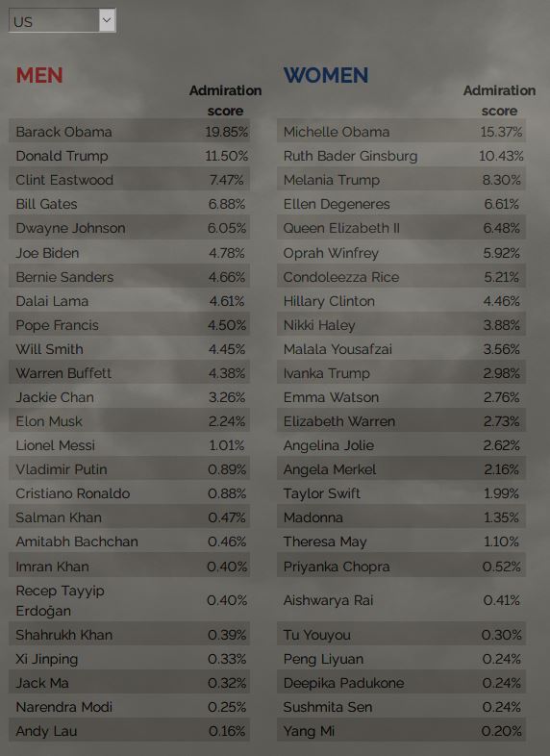Select the Priyanka Chopra entry
The image size is (550, 756).
pyautogui.click(x=401, y=566)
